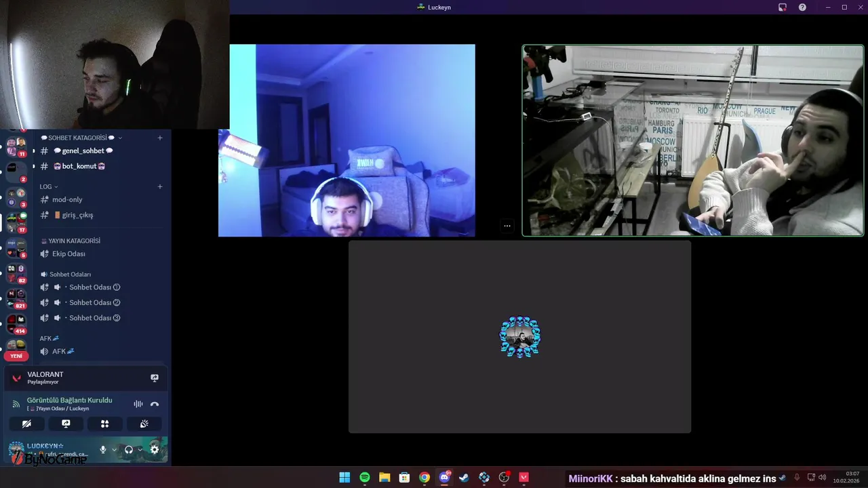Open the clock showing 03:07

pyautogui.click(x=847, y=477)
